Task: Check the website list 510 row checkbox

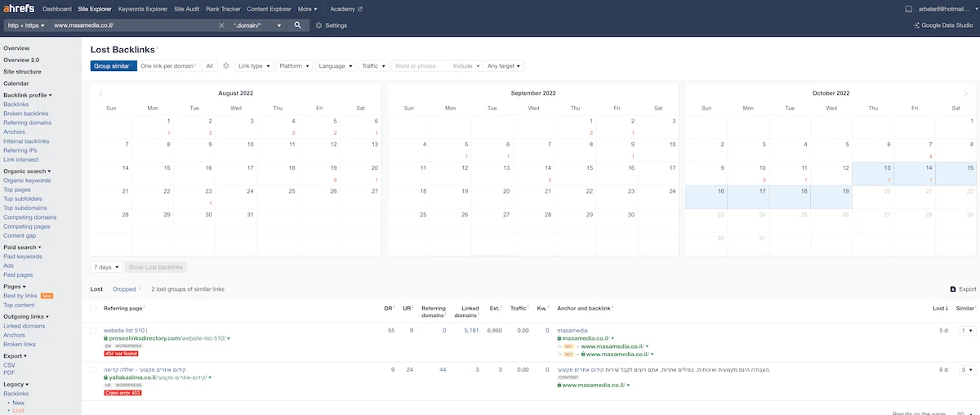Action: 93,331
